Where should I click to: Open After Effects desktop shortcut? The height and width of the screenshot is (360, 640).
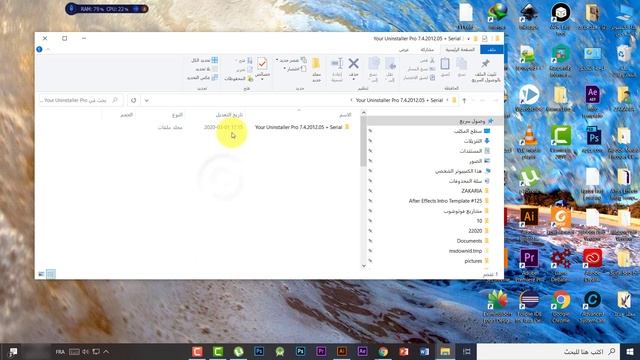coord(592,95)
